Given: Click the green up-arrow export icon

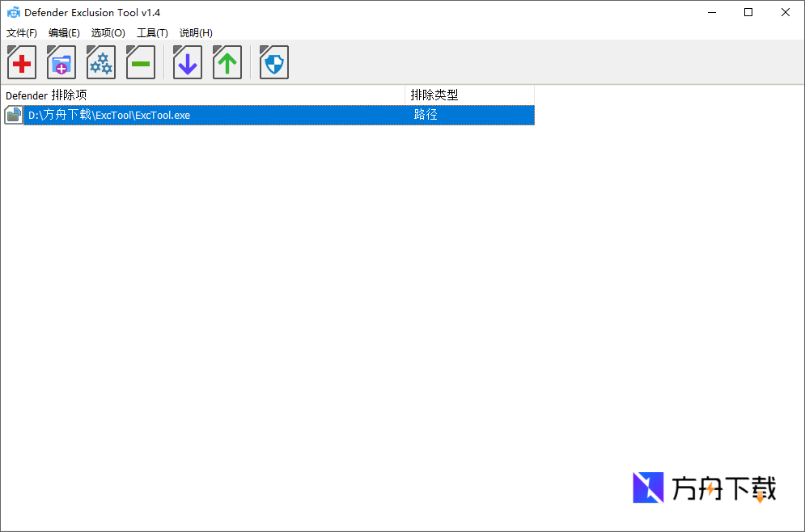Looking at the screenshot, I should [227, 62].
